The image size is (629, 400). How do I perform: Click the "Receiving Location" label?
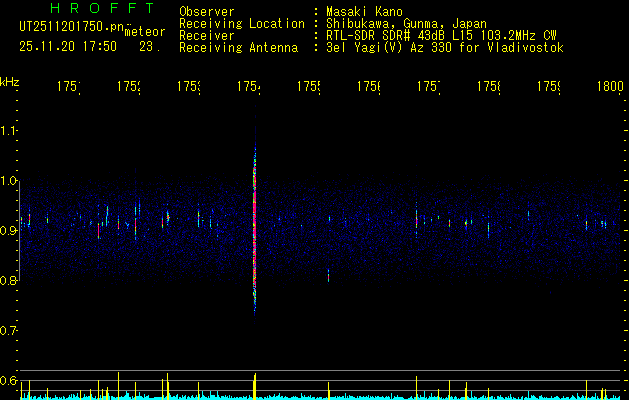pyautogui.click(x=242, y=24)
